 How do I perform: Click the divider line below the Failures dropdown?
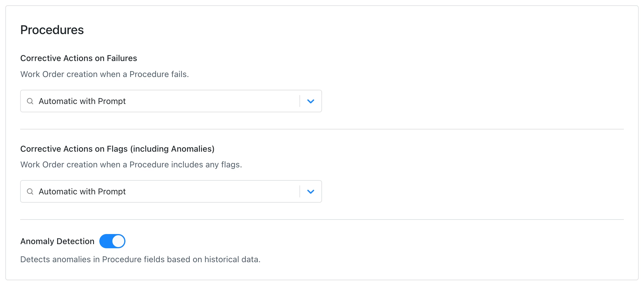[322, 129]
